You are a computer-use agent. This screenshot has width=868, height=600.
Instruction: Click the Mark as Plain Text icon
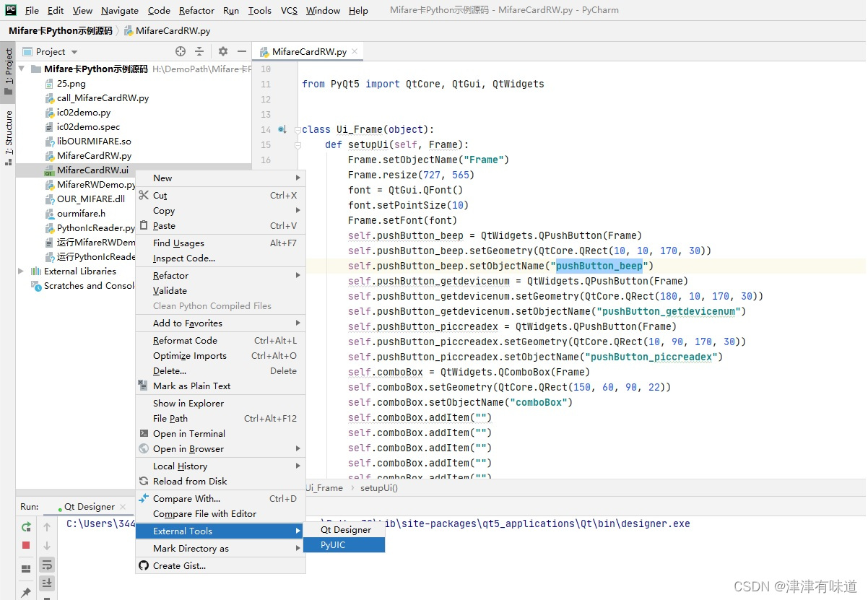[144, 386]
